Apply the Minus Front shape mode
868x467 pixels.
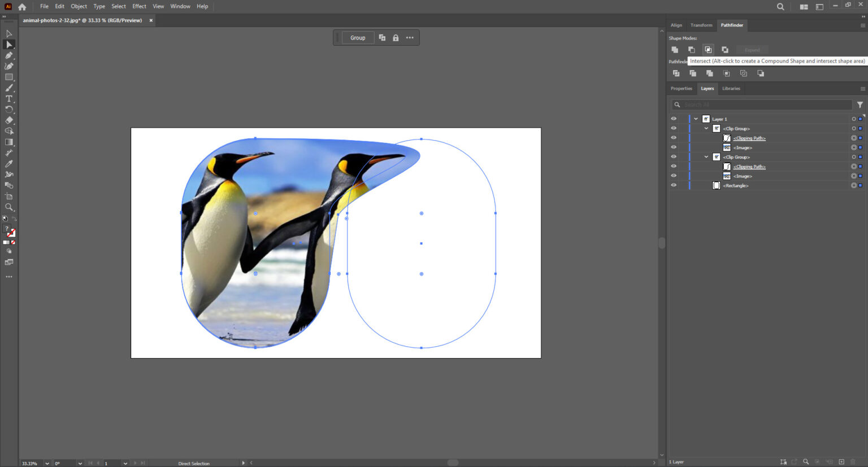pyautogui.click(x=692, y=50)
